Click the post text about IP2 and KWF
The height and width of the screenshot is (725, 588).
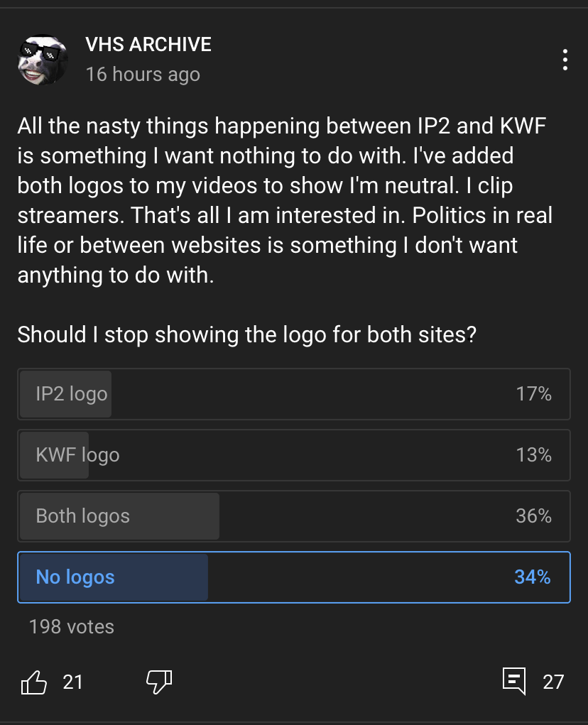coord(285,200)
